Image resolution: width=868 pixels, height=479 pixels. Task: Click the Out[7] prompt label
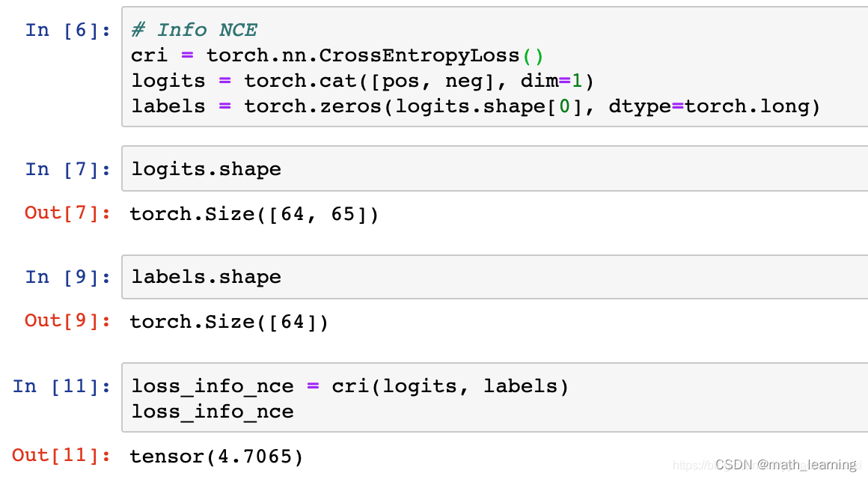[68, 213]
